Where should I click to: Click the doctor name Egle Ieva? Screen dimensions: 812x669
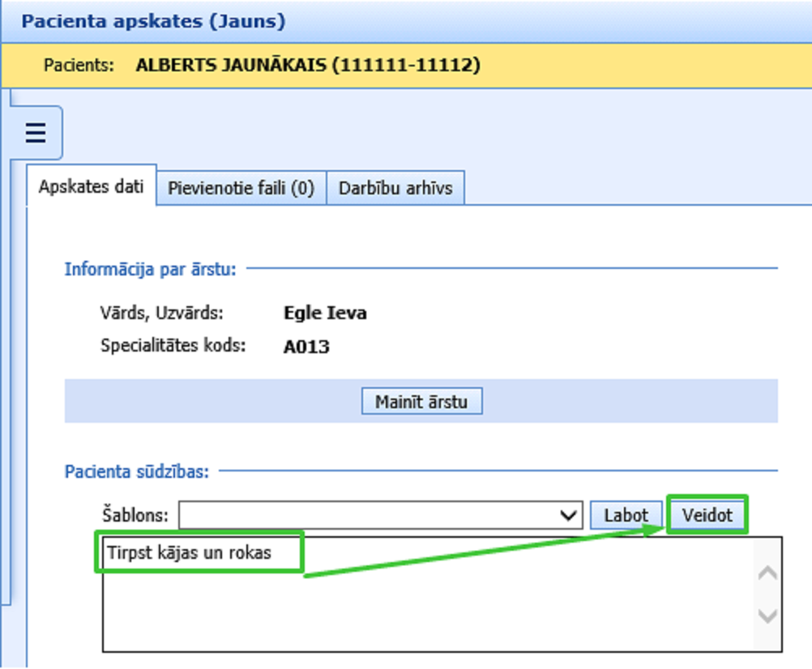tap(325, 313)
